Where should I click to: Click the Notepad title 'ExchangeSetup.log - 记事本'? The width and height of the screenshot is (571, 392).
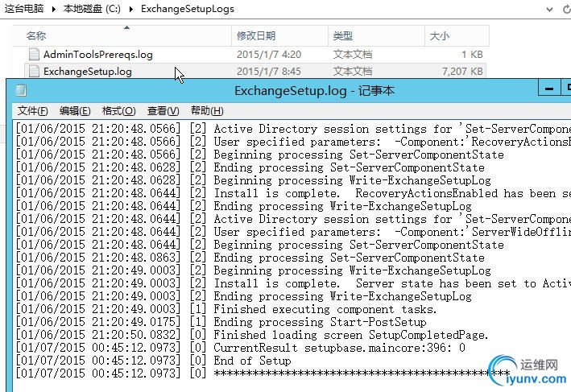[314, 90]
